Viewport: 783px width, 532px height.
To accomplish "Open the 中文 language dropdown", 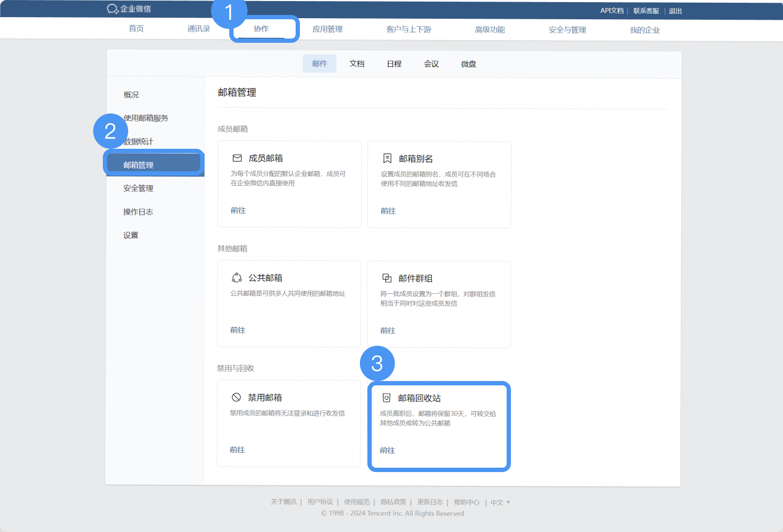I will point(500,503).
